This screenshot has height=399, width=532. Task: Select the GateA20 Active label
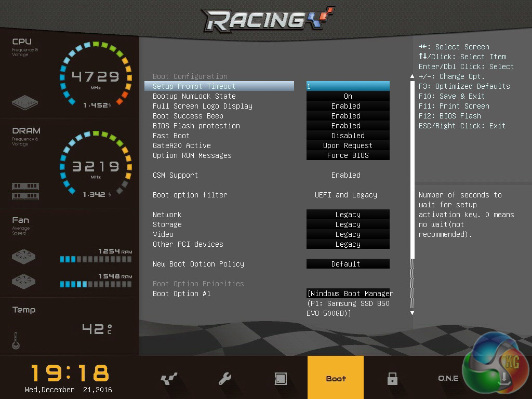coord(181,145)
